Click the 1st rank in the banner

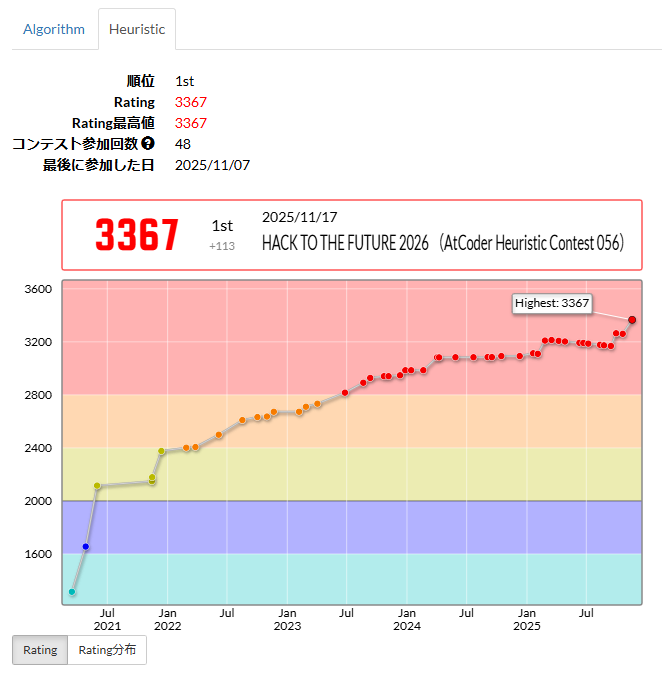click(222, 226)
